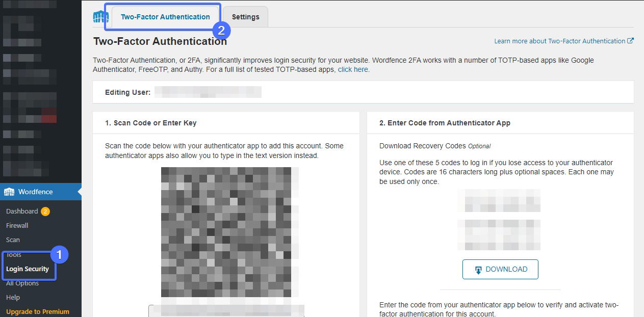Open the Wordfence Help page

13,297
